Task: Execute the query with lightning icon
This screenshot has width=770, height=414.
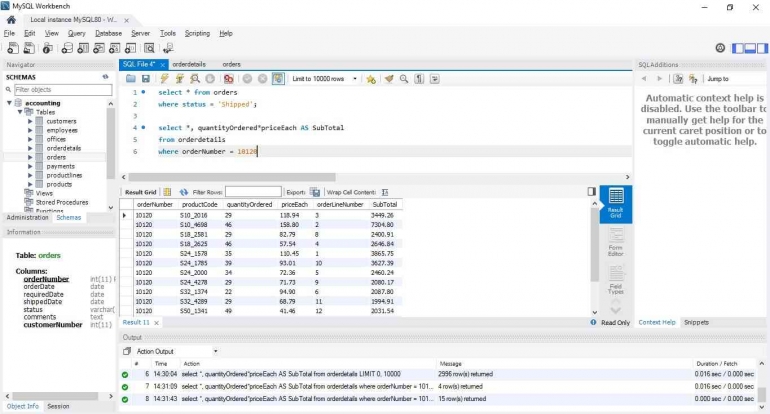Action: (x=165, y=79)
